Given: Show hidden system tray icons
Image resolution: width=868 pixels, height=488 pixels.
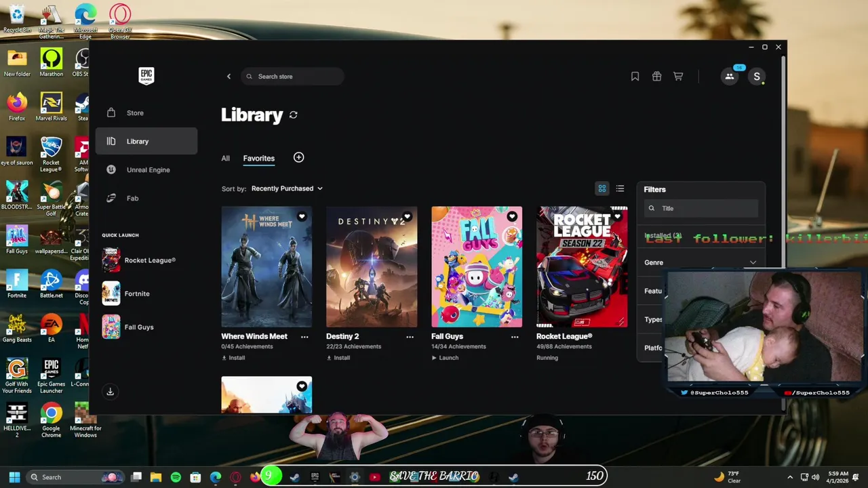Looking at the screenshot, I should tap(790, 477).
